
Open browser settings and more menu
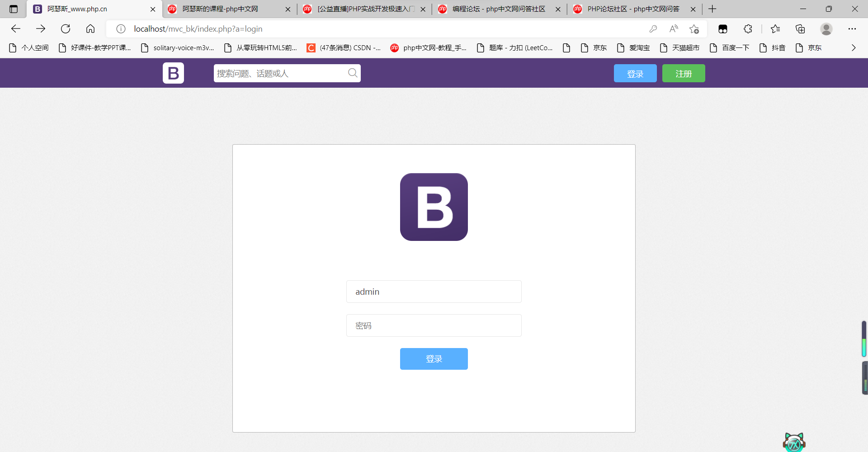(852, 29)
